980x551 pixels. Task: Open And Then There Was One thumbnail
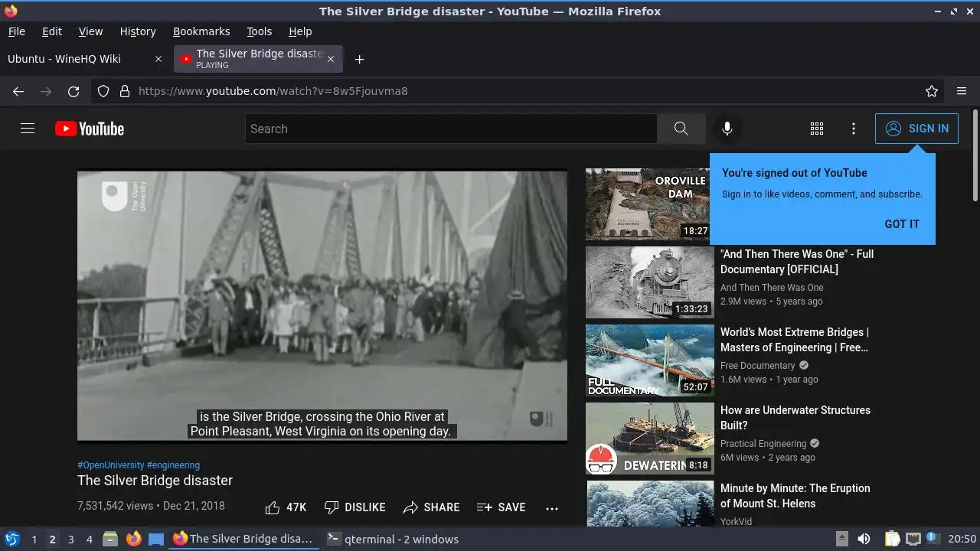coord(650,282)
